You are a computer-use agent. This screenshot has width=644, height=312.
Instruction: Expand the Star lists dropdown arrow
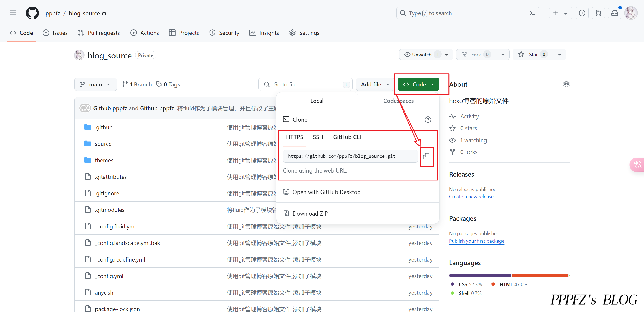pyautogui.click(x=560, y=55)
